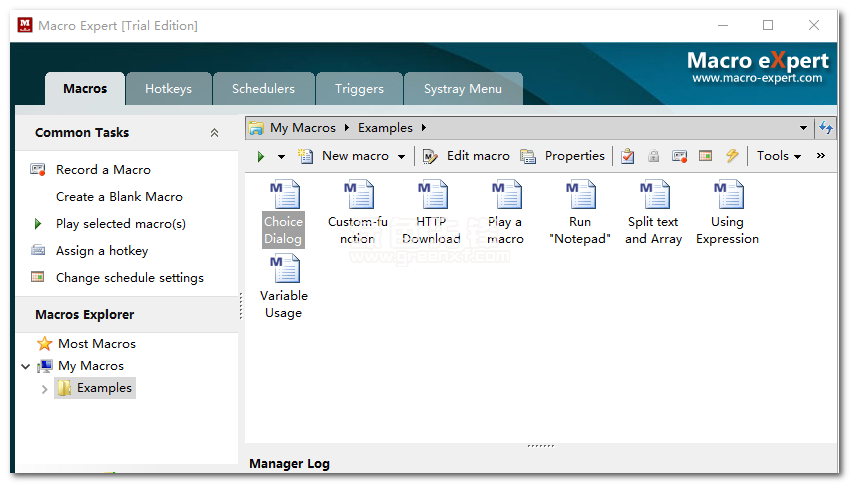
Task: Click the padlock toolbar icon
Action: pos(654,156)
